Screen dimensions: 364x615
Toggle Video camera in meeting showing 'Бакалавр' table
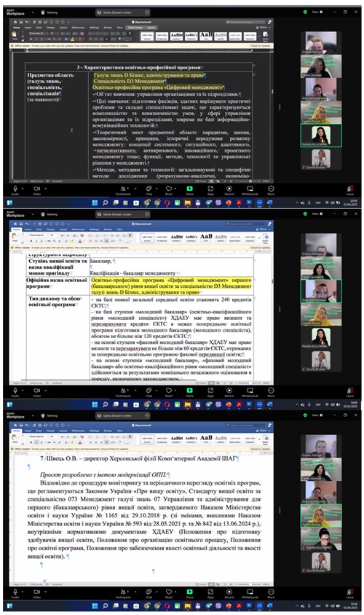37,392
